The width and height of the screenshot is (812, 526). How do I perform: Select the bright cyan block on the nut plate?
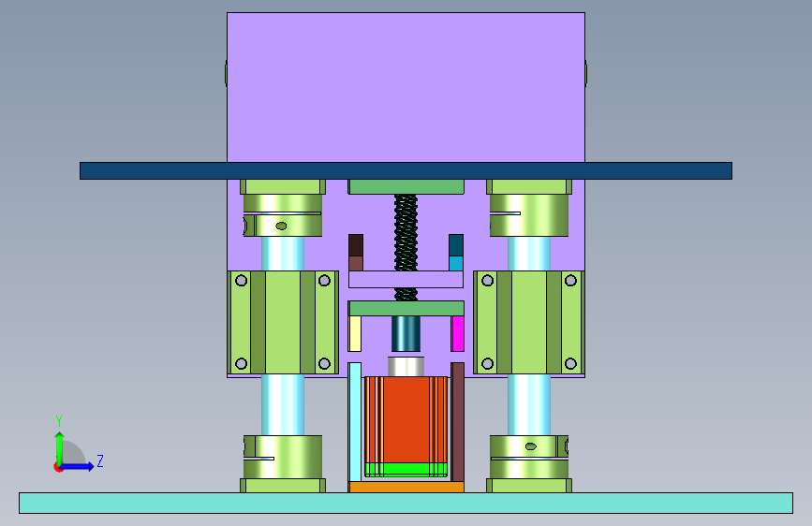click(456, 264)
